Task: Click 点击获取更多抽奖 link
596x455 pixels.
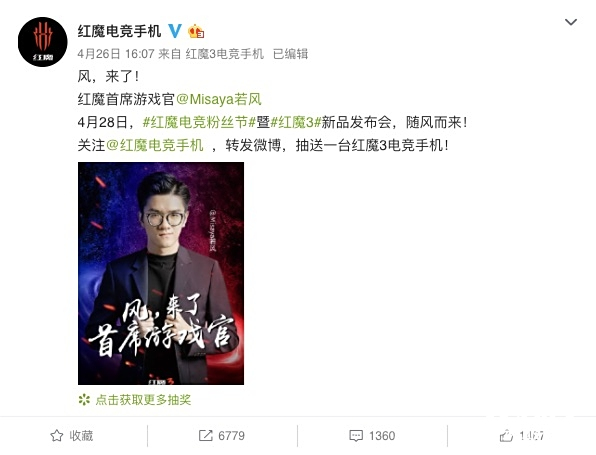Action: (x=143, y=400)
